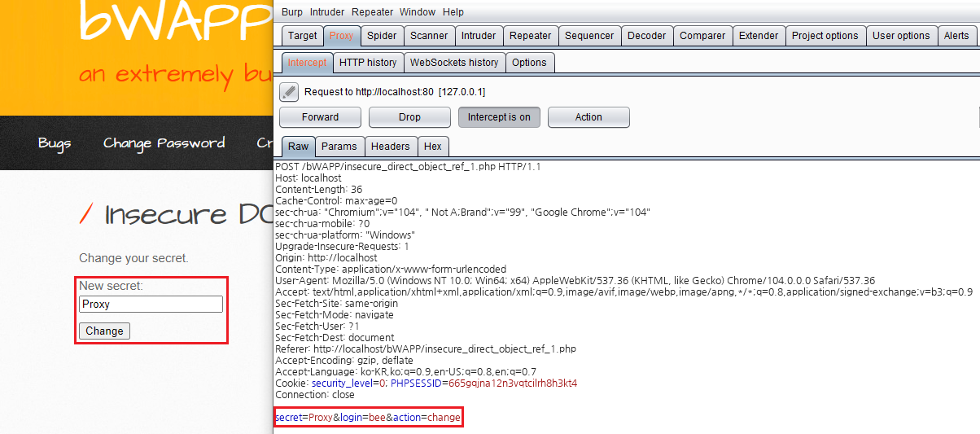Switch to the Hex view tab

tap(433, 147)
